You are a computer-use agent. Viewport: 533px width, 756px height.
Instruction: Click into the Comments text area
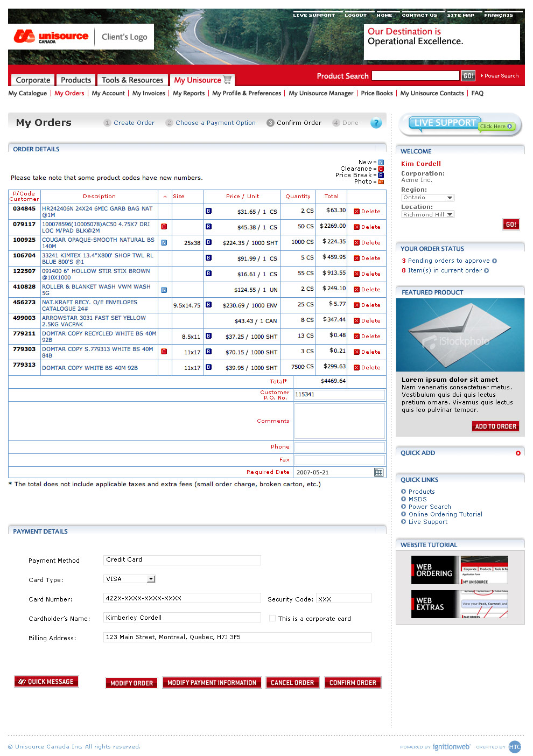(x=339, y=421)
